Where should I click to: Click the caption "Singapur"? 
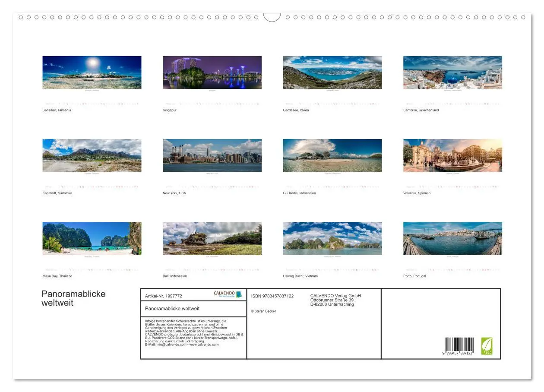[170, 110]
